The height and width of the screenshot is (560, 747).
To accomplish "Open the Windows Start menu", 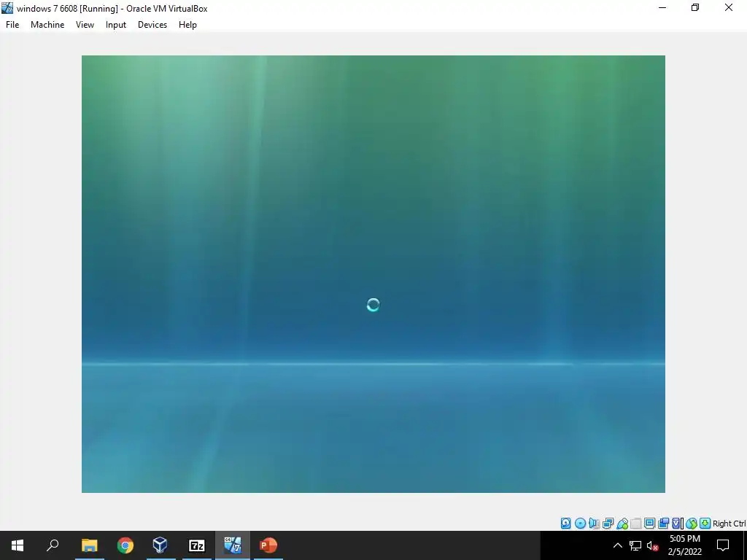I will click(x=18, y=545).
